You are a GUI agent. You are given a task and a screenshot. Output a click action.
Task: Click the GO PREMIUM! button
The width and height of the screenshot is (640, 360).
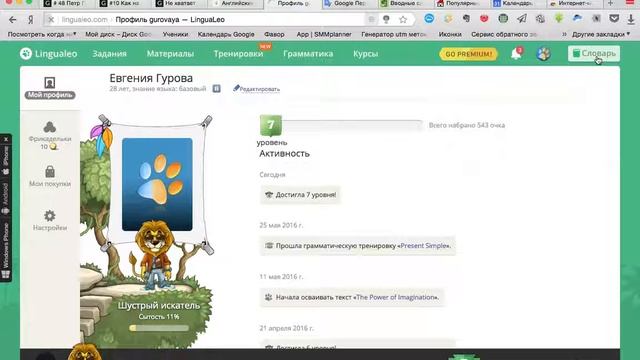pyautogui.click(x=469, y=54)
